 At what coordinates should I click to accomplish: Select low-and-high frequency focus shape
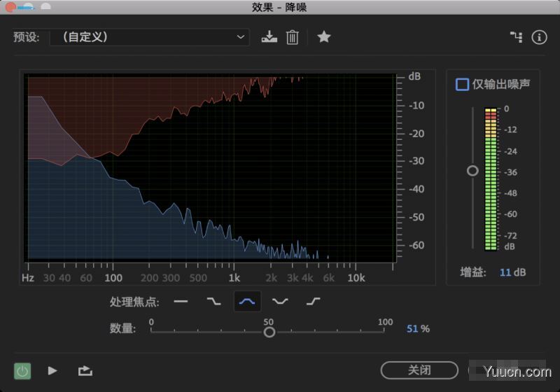point(280,301)
